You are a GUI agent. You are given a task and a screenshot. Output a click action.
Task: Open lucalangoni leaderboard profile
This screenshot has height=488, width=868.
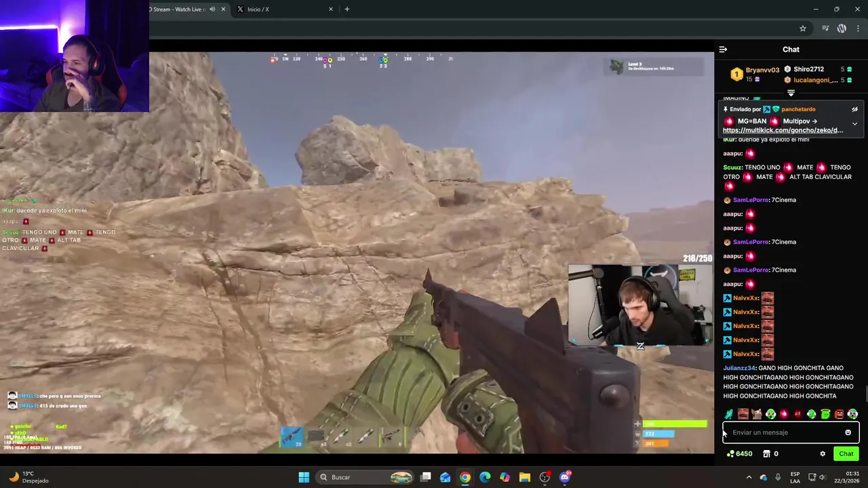pyautogui.click(x=816, y=80)
